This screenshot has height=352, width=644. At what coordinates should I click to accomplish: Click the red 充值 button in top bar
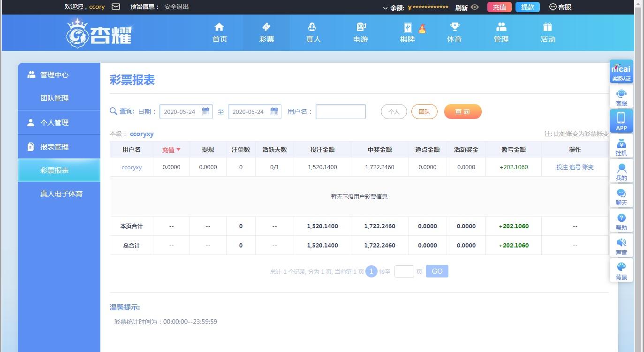point(499,7)
